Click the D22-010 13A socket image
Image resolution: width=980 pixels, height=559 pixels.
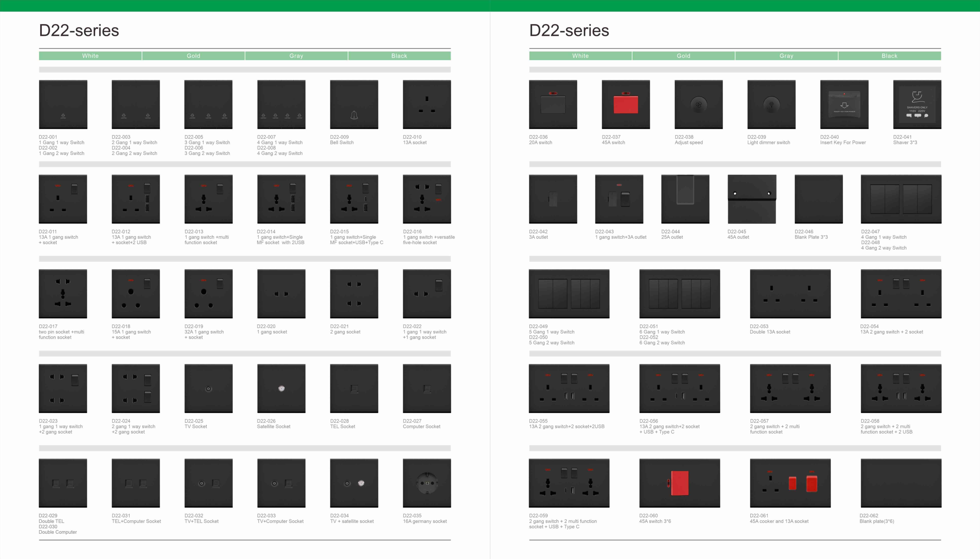(427, 104)
